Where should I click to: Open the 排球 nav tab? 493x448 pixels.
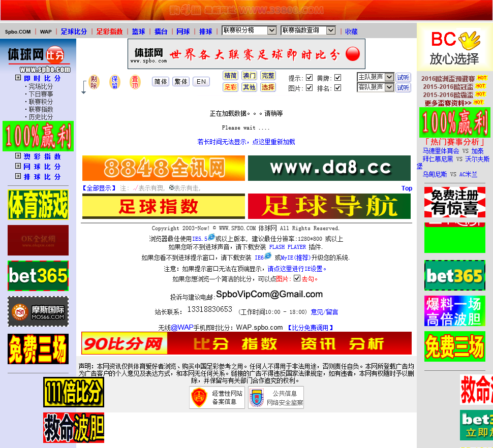click(206, 31)
